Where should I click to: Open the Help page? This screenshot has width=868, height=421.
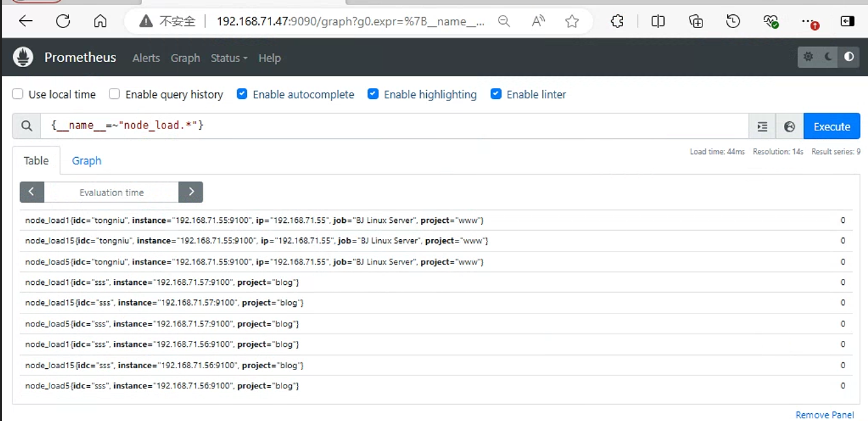[x=269, y=58]
